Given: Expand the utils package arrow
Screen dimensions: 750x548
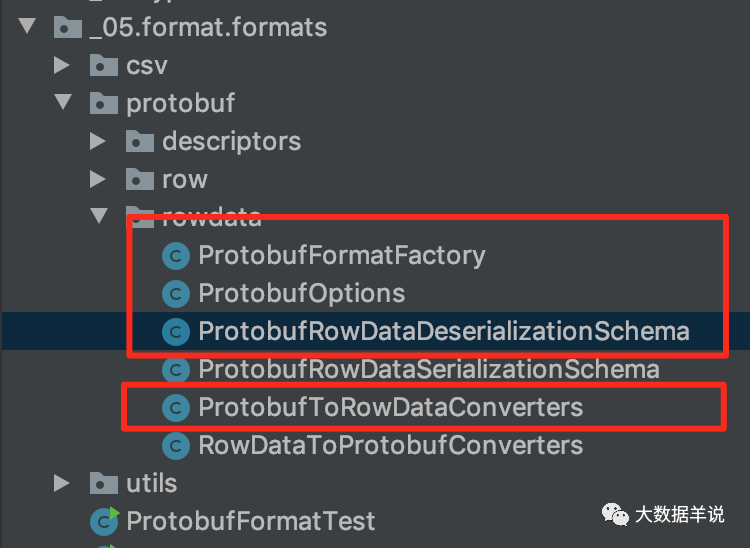Looking at the screenshot, I should point(62,483).
